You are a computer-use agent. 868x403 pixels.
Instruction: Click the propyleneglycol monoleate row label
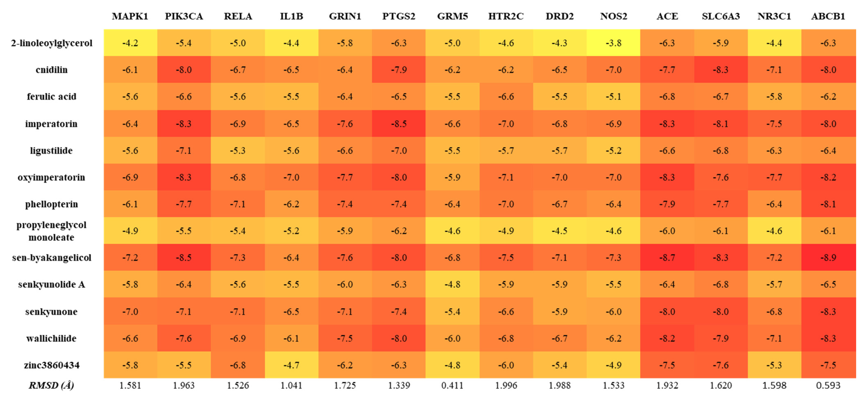coord(52,231)
